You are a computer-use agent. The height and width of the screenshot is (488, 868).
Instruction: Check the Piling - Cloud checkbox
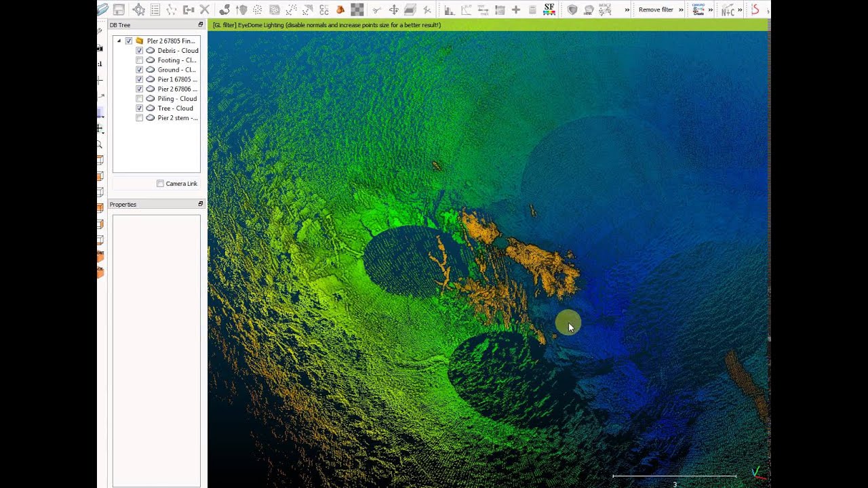pyautogui.click(x=140, y=98)
